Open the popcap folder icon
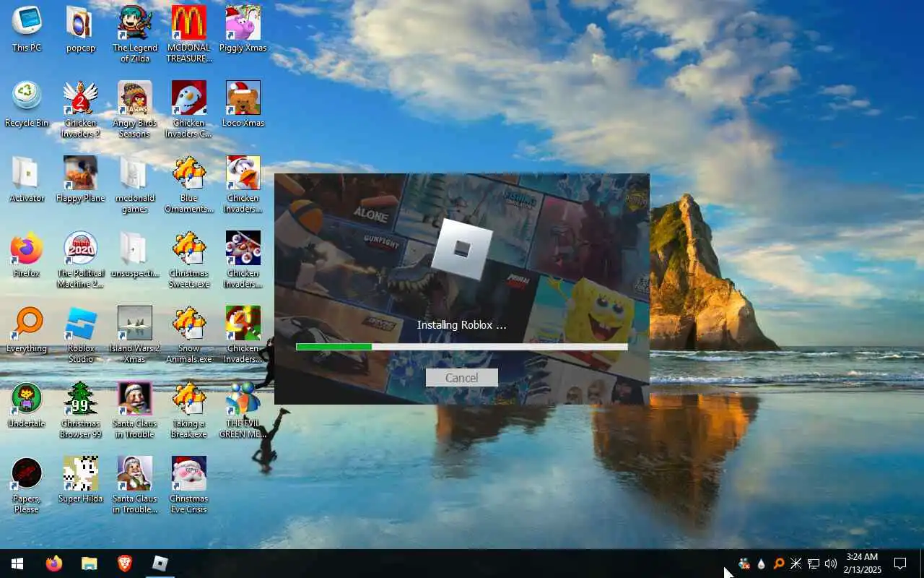This screenshot has width=924, height=578. pyautogui.click(x=81, y=29)
